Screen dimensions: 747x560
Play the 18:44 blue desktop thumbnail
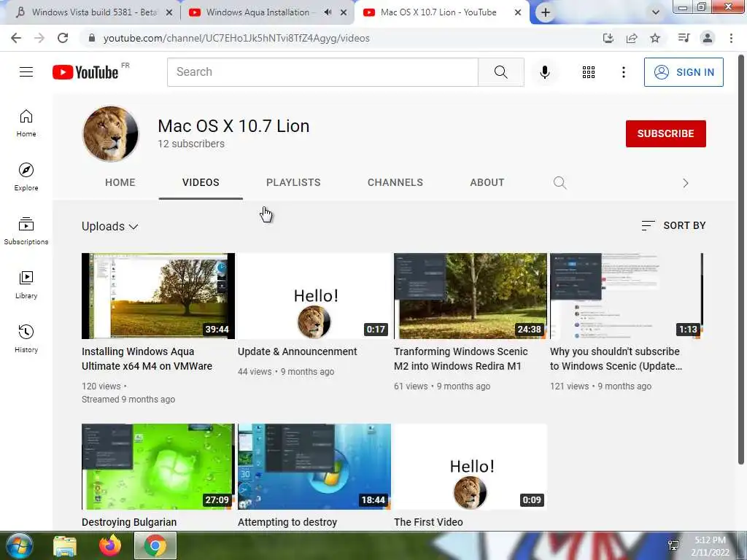coord(314,467)
